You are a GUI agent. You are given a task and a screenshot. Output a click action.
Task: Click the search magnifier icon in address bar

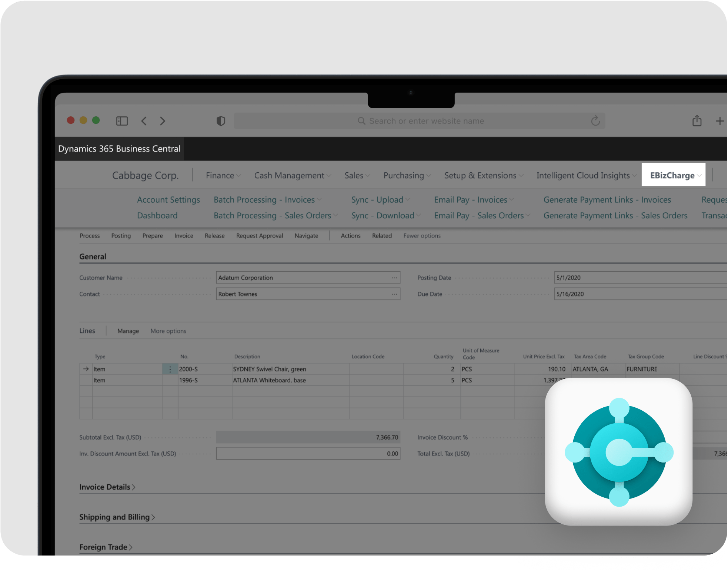coord(361,121)
